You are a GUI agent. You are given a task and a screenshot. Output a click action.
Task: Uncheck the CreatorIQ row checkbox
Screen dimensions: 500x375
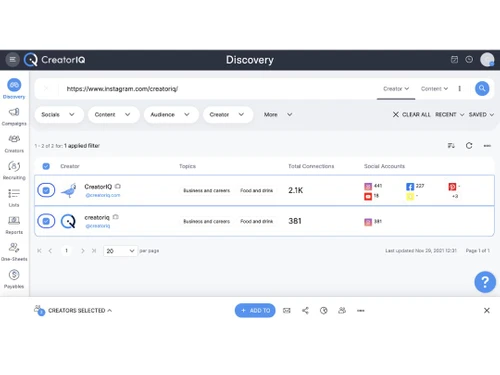46,190
